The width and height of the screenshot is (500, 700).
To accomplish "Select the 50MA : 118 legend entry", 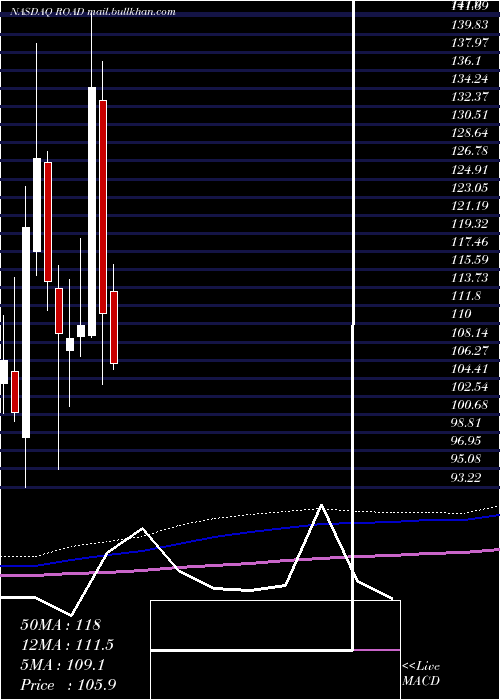I will point(61,625).
